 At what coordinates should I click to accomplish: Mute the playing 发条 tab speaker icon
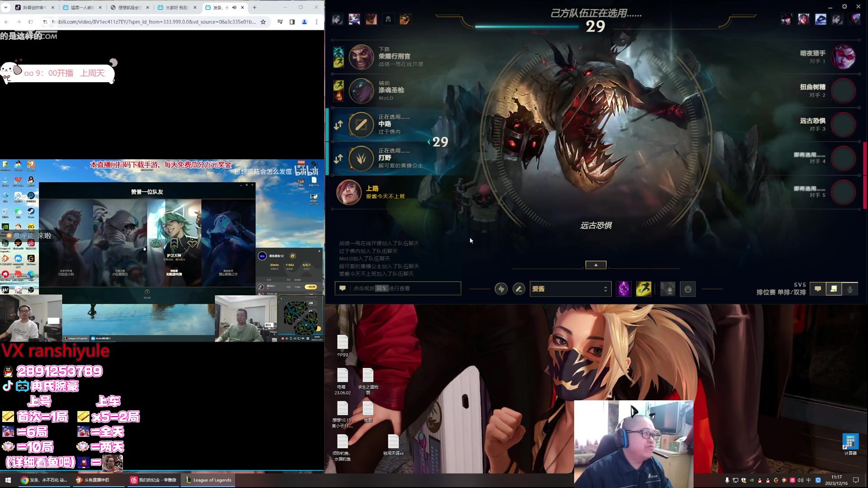[234, 7]
